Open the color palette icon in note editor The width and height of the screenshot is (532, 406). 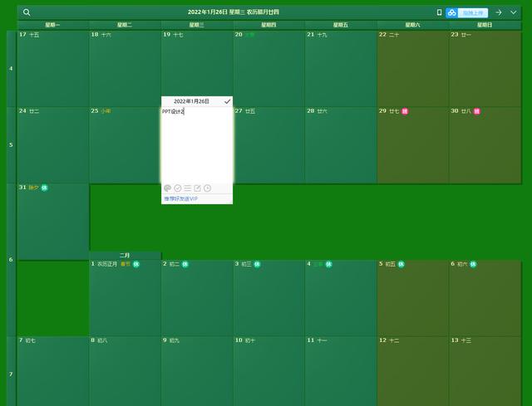(x=167, y=188)
